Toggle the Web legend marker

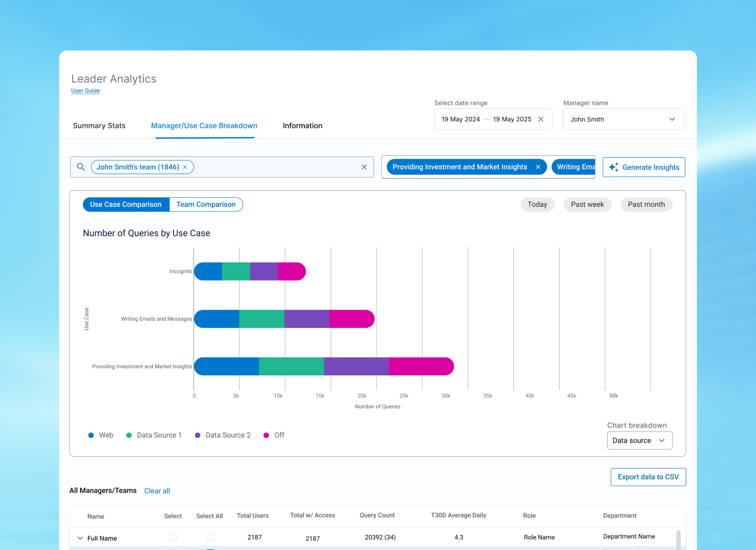point(91,435)
